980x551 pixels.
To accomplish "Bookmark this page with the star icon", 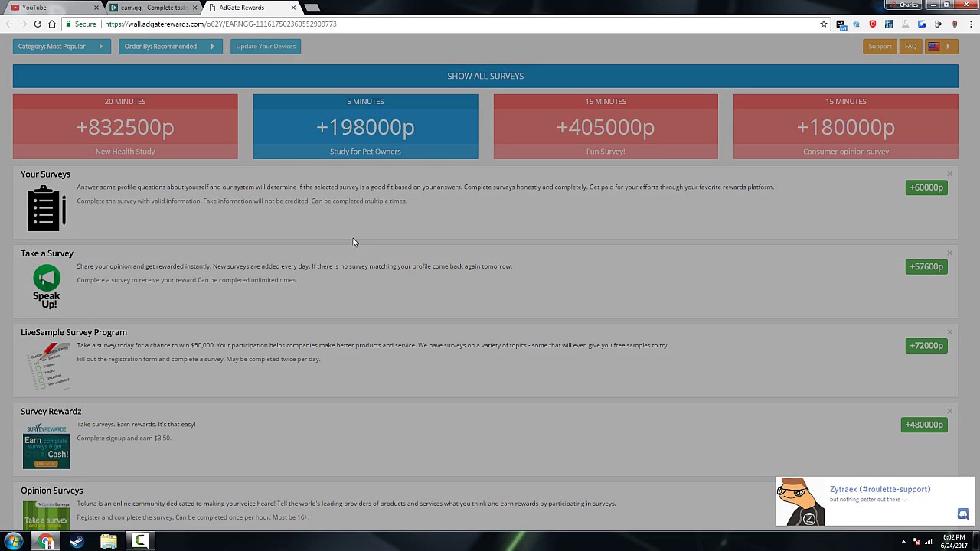I will (x=824, y=24).
